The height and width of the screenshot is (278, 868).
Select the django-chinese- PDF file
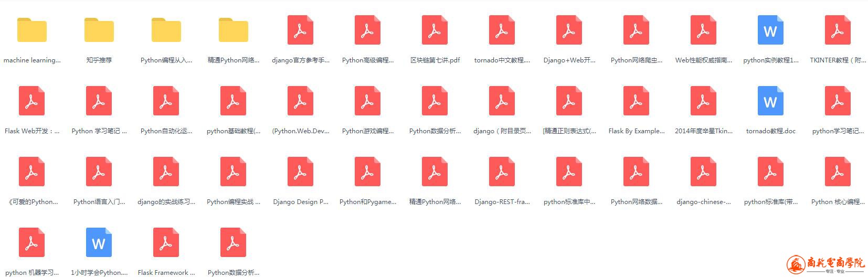(703, 172)
